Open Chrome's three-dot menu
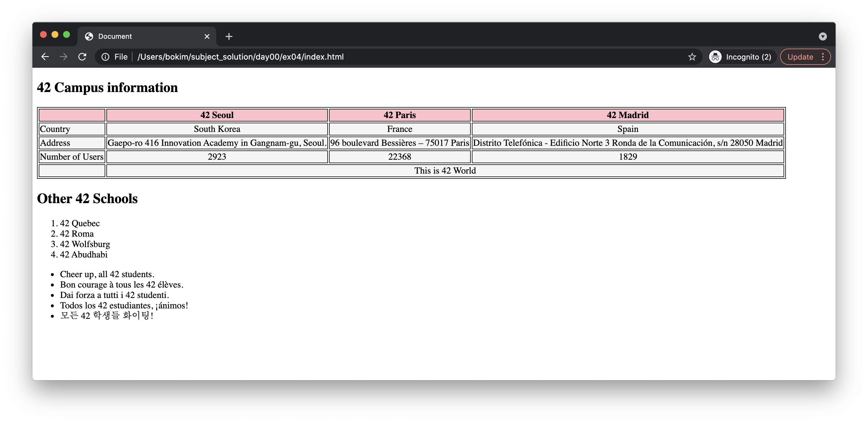 coord(823,57)
